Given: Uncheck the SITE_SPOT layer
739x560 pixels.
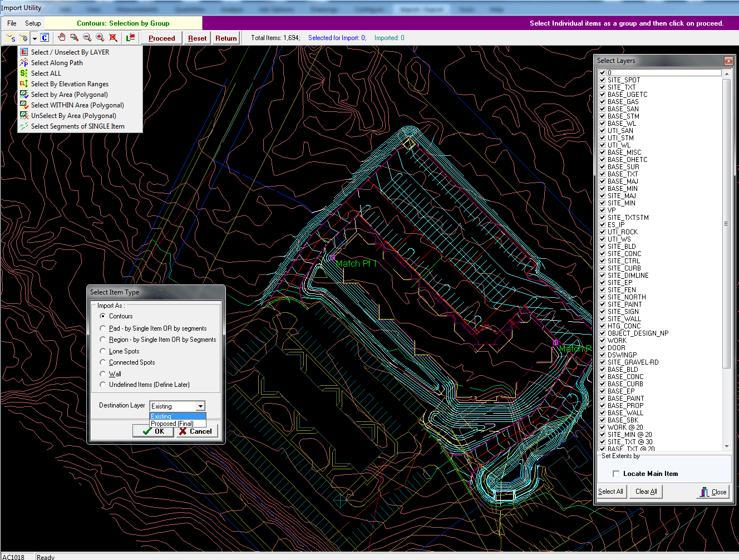Looking at the screenshot, I should click(603, 80).
